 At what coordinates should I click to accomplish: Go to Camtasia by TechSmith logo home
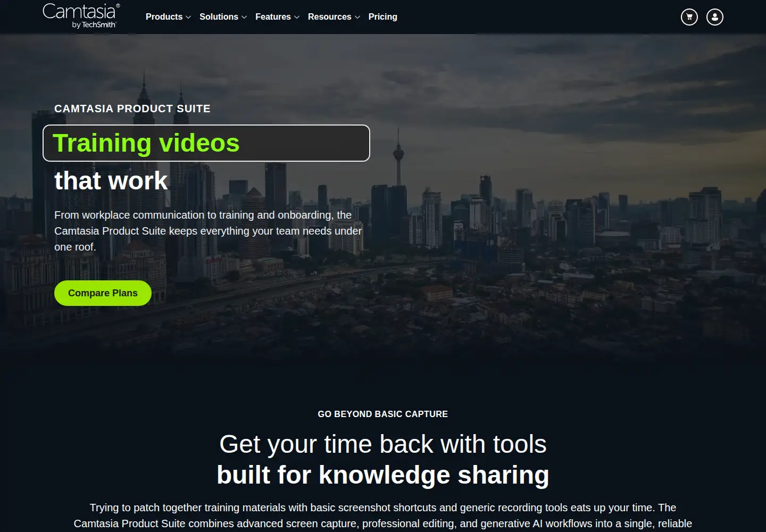(81, 16)
